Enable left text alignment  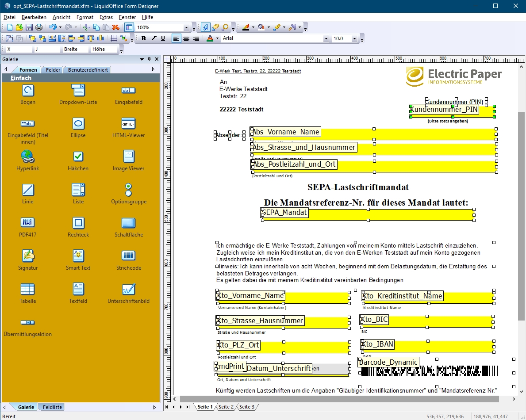(176, 38)
